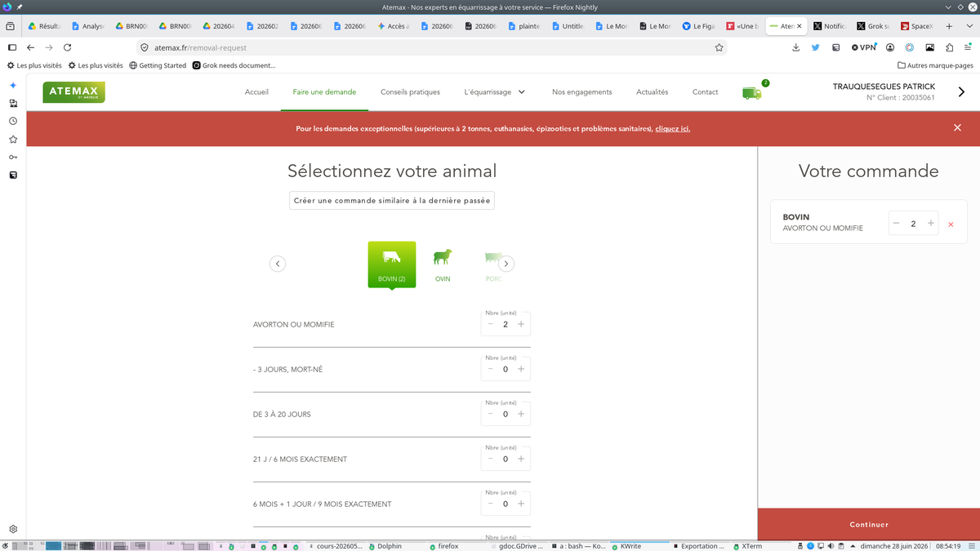Viewport: 980px width, 551px height.
Task: Open the Actualités menu item
Action: pos(652,92)
